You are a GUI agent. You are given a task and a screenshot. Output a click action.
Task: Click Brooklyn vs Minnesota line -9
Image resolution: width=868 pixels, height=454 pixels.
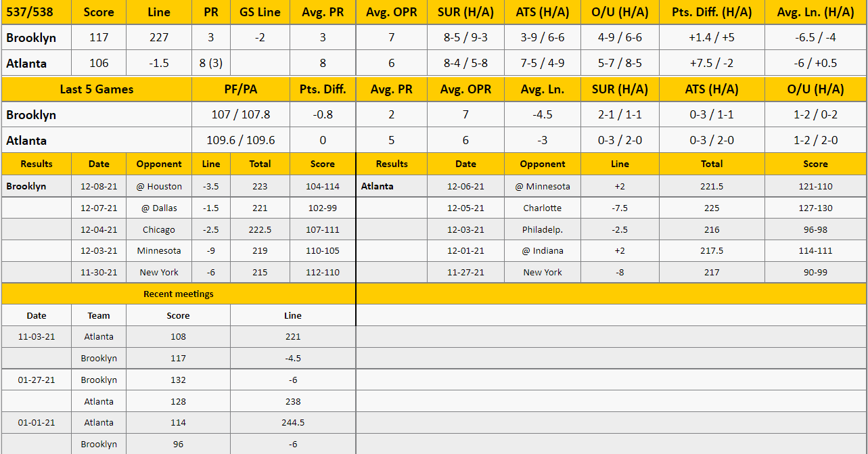click(211, 250)
